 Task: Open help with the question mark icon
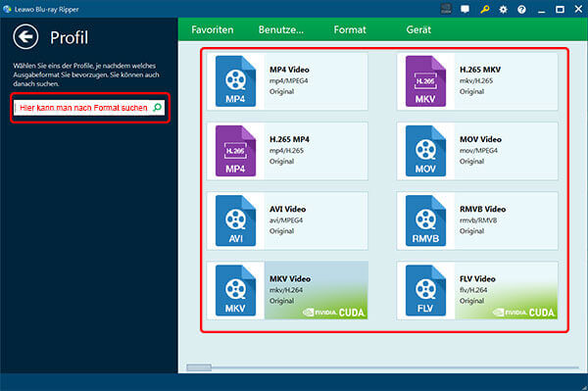[x=521, y=10]
